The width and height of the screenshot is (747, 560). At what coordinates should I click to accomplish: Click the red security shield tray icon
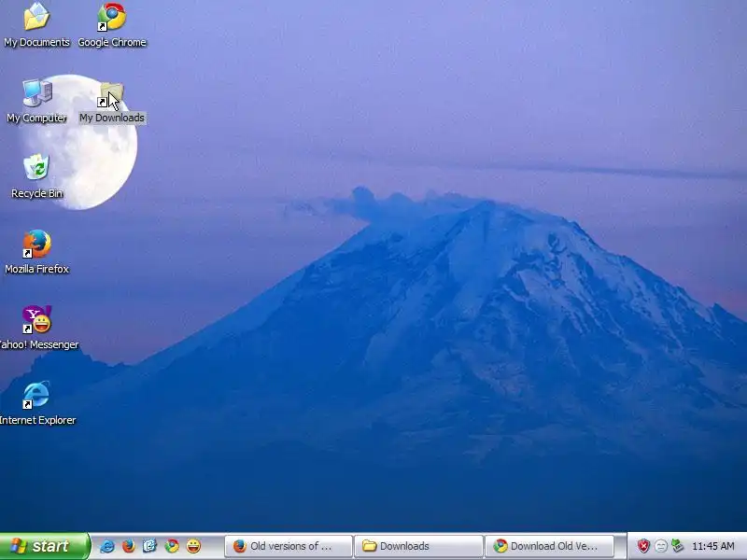tap(643, 546)
